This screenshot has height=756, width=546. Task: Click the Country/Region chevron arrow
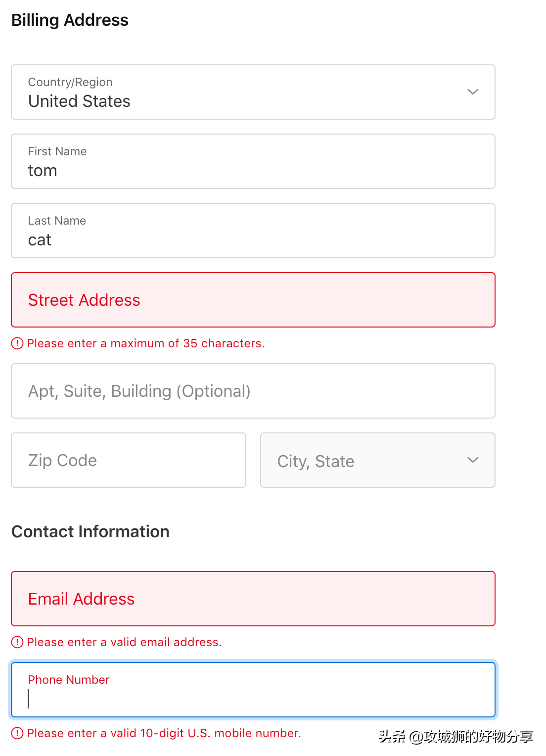click(473, 92)
